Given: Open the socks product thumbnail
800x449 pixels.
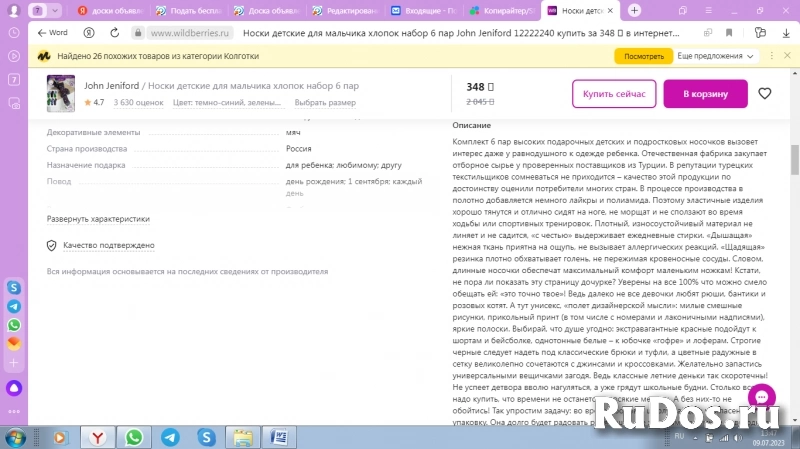Looking at the screenshot, I should (x=61, y=93).
